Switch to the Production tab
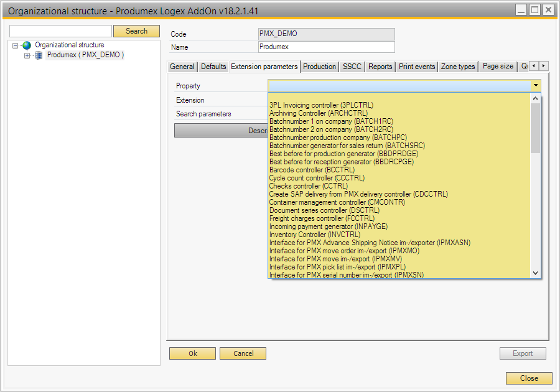Screen dimensions: 560x392 click(x=319, y=67)
